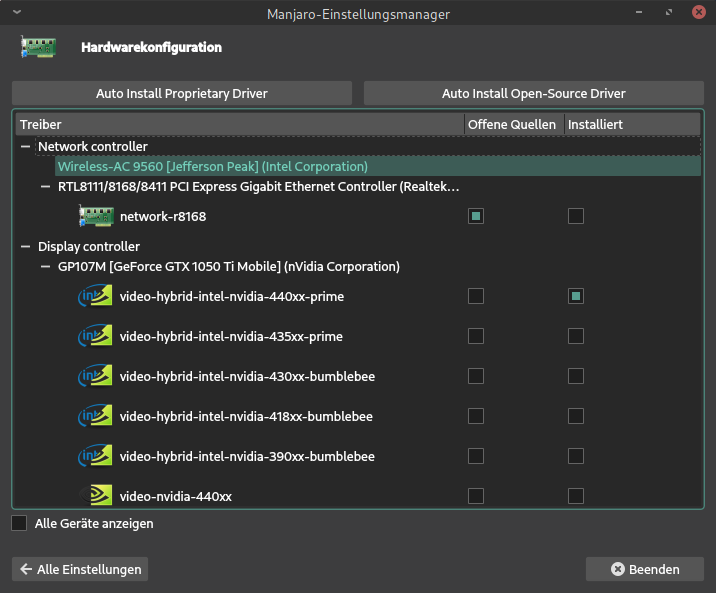Toggle Installiert checkbox for 390xx-bumblebee driver

click(x=576, y=456)
